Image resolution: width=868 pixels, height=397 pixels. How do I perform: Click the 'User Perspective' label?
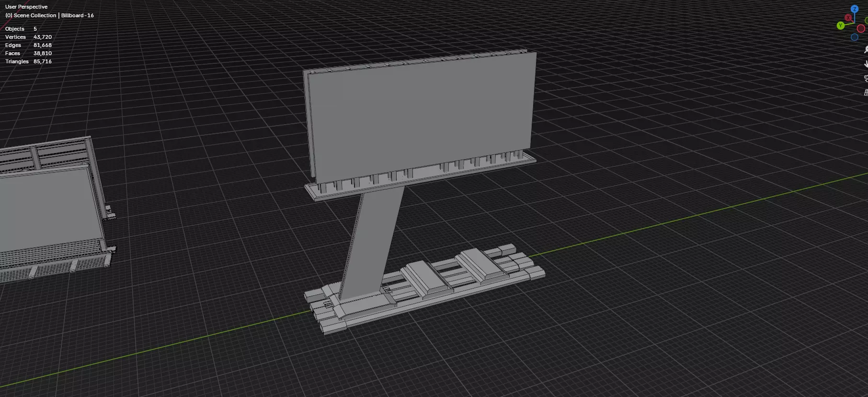click(x=26, y=7)
